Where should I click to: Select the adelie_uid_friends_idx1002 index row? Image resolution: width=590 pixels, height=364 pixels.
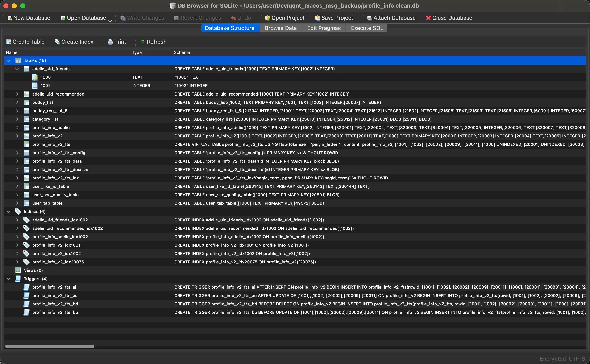pos(295,220)
